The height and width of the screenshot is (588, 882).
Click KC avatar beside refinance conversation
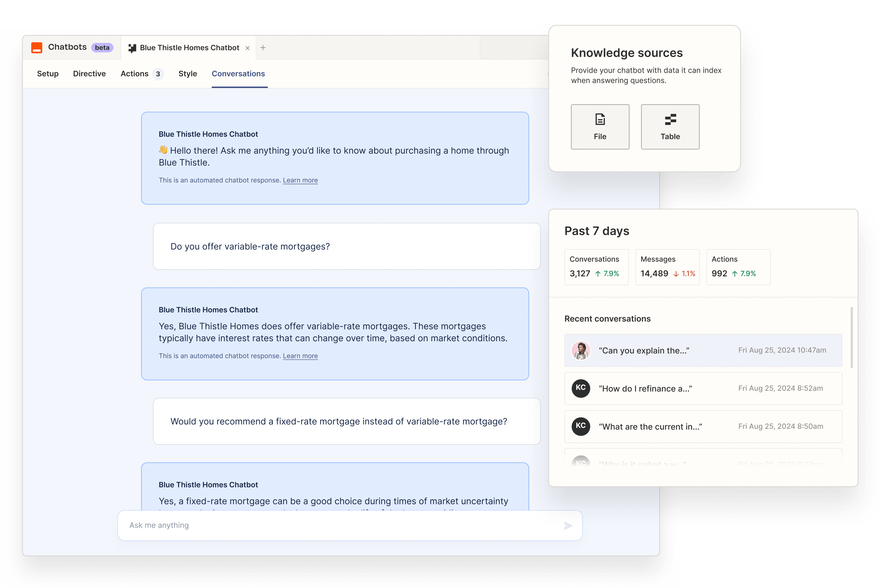(580, 388)
